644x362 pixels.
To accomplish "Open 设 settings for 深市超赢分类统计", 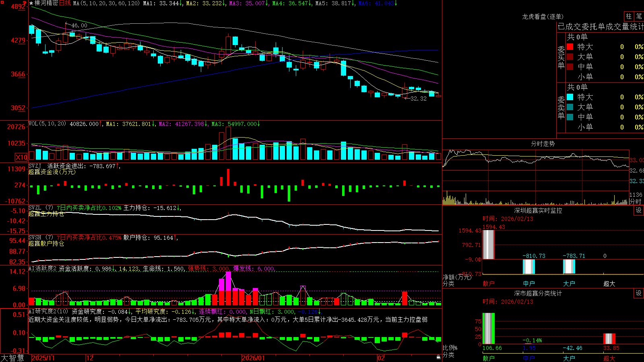I will pos(639,293).
